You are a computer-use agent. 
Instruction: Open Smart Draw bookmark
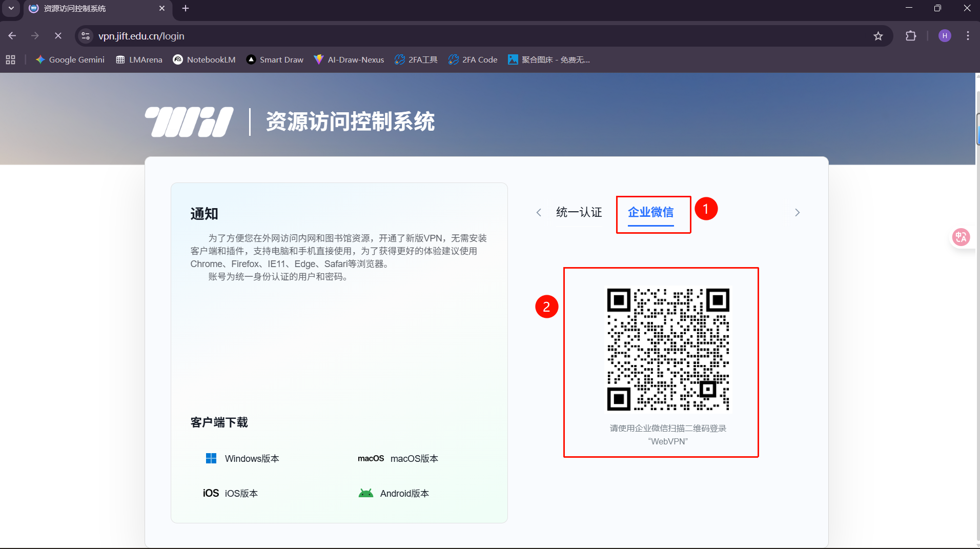pos(275,59)
